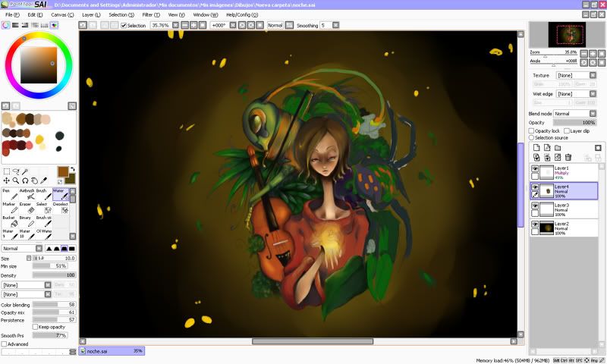The height and width of the screenshot is (364, 607).
Task: Hide Layer2 using its eye icon
Action: 535,224
